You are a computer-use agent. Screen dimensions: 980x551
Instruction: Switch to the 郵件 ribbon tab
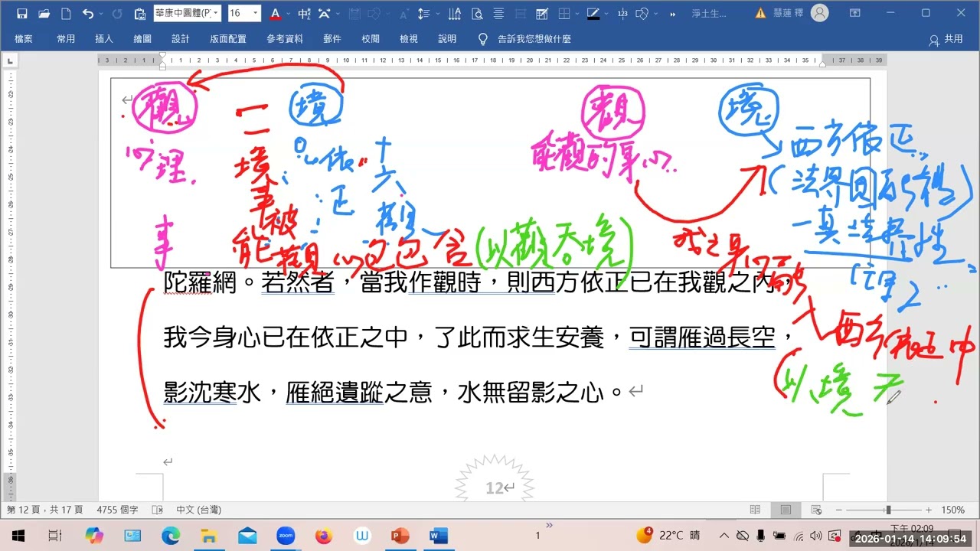tap(332, 39)
